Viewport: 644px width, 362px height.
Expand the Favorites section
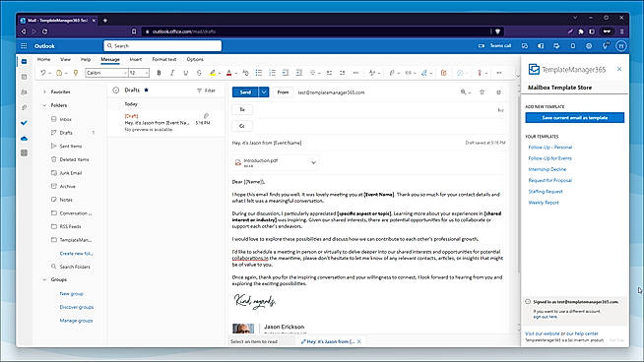[x=44, y=91]
